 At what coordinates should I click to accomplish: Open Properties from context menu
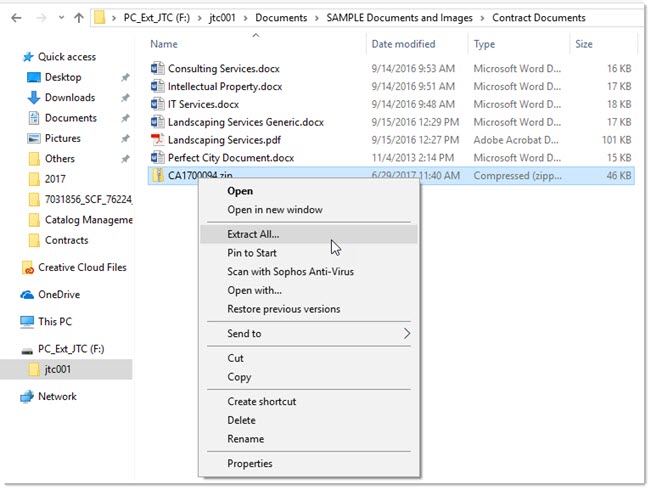pyautogui.click(x=250, y=463)
